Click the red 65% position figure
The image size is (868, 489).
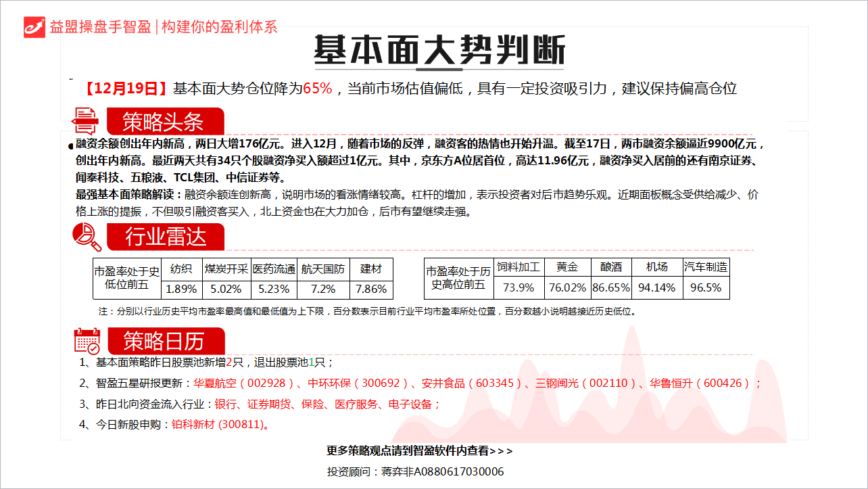pyautogui.click(x=317, y=89)
